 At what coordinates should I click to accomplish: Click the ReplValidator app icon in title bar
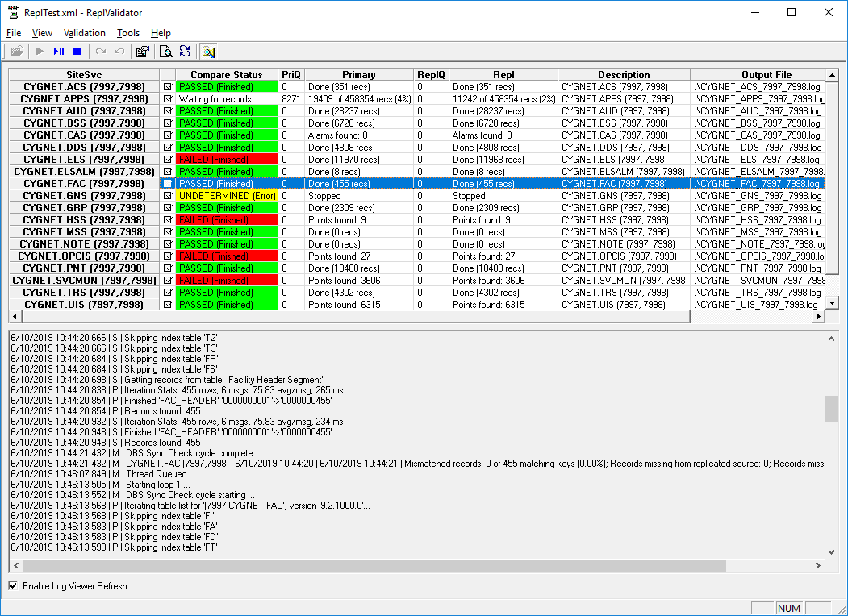click(13, 12)
